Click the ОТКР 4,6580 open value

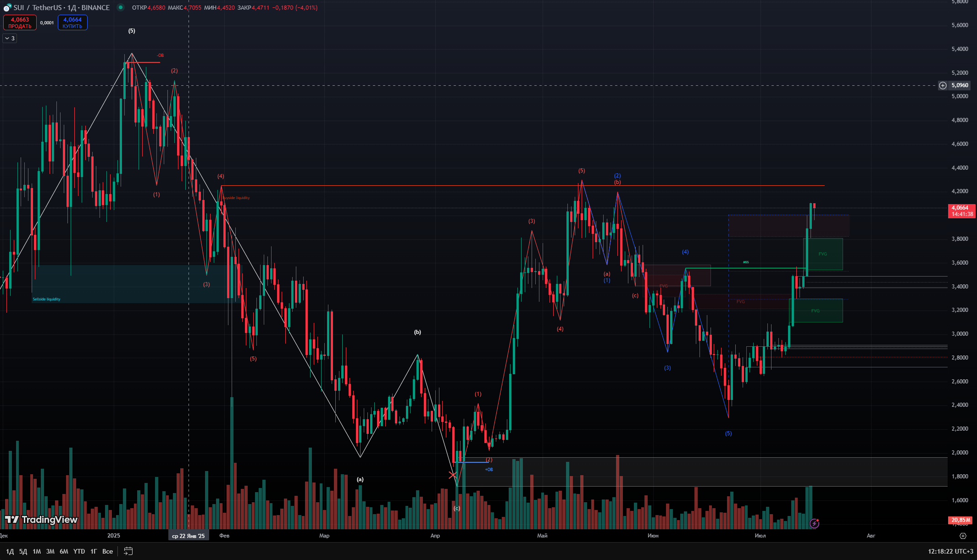pos(149,8)
